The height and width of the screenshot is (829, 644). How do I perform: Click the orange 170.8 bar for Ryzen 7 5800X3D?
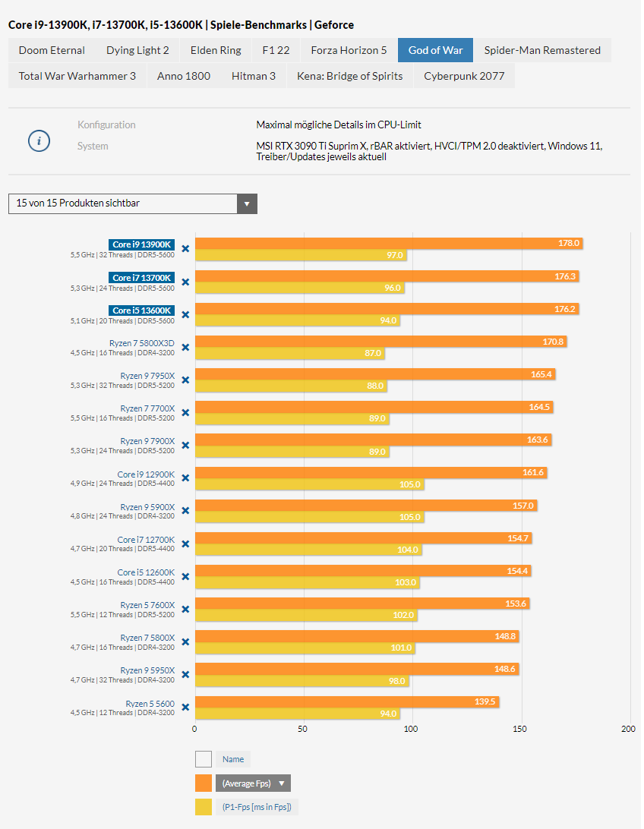pyautogui.click(x=381, y=342)
